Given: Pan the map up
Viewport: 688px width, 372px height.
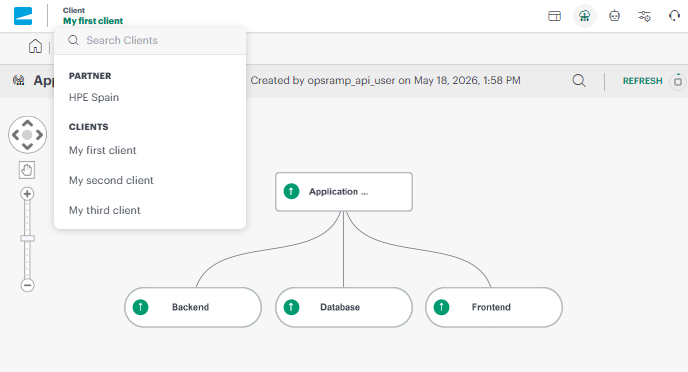Looking at the screenshot, I should pyautogui.click(x=28, y=123).
